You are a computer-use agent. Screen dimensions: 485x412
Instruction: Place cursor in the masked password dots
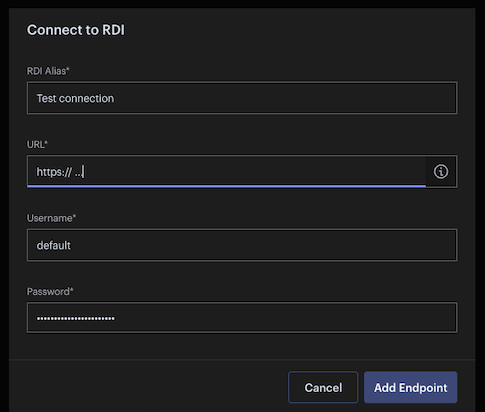click(76, 319)
